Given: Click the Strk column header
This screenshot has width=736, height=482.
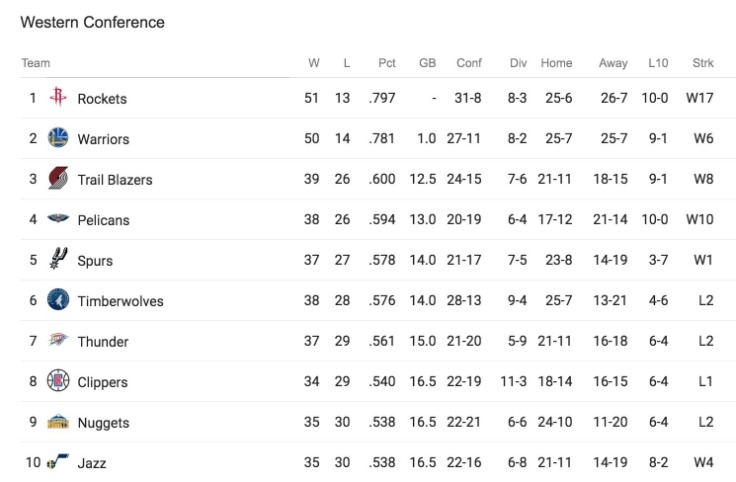Looking at the screenshot, I should tap(703, 63).
